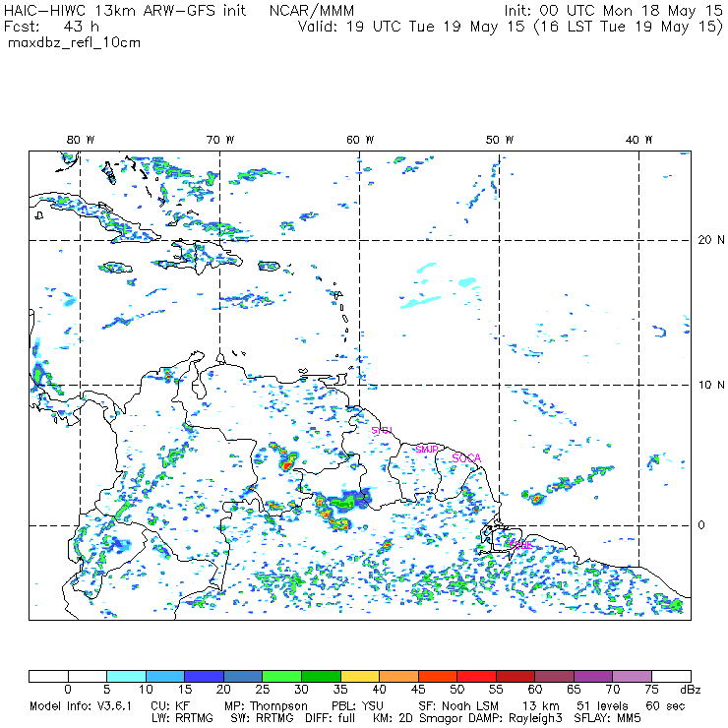Viewport: 728px width, 728px height.
Task: Click the "maxdbz_refl_10cm" field name
Action: pos(75,43)
